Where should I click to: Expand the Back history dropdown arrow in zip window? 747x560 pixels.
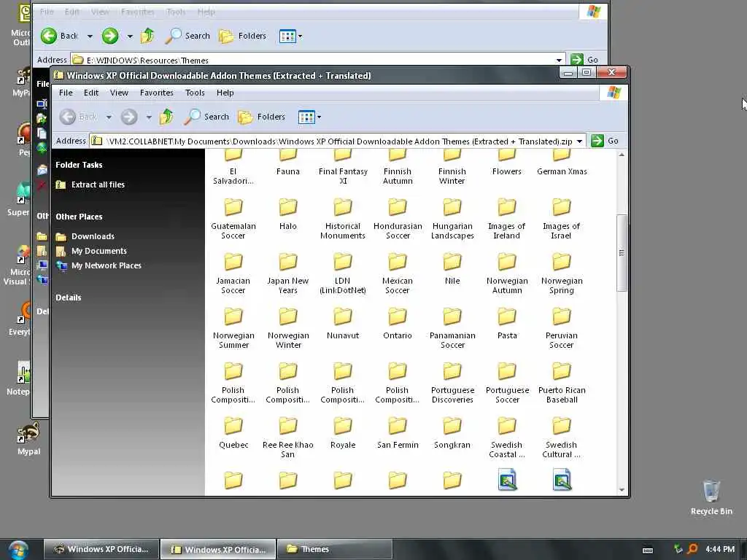pos(109,117)
